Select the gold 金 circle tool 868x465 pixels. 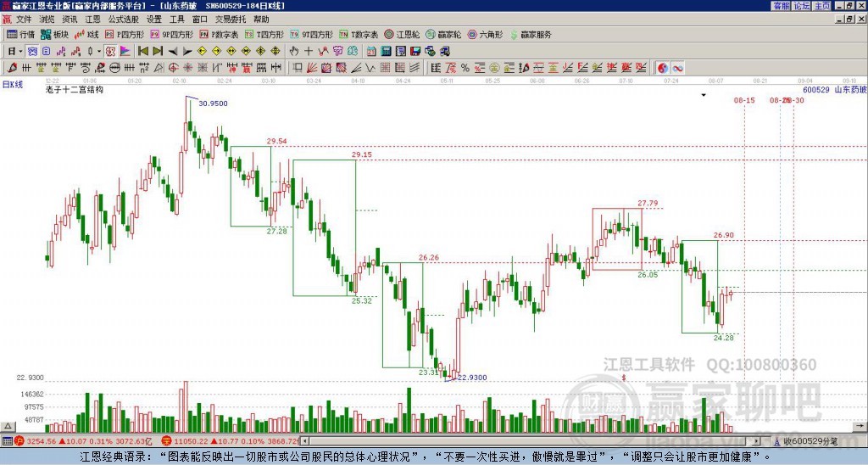pyautogui.click(x=494, y=68)
